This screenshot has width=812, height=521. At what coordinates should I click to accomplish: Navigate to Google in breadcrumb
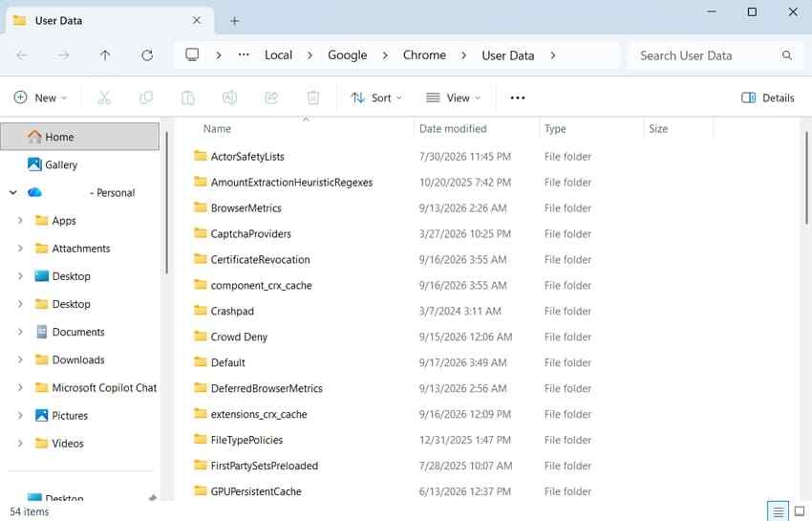point(348,54)
